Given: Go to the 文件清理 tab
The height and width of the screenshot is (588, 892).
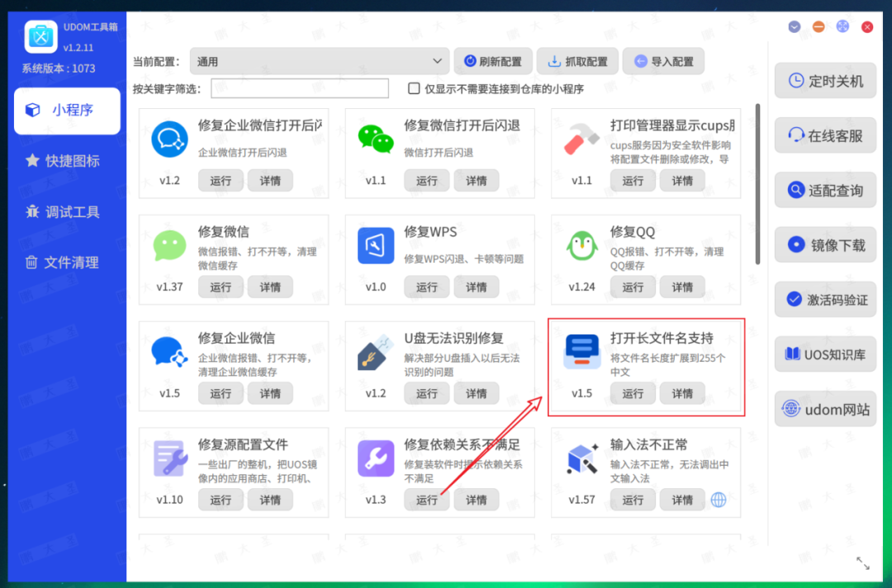Looking at the screenshot, I should click(x=63, y=263).
